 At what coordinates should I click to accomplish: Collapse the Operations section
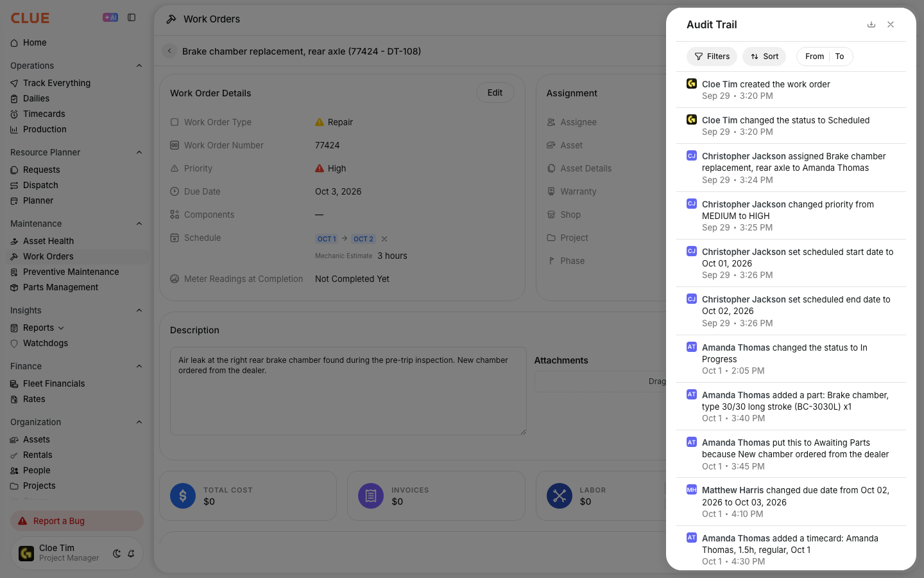click(139, 66)
